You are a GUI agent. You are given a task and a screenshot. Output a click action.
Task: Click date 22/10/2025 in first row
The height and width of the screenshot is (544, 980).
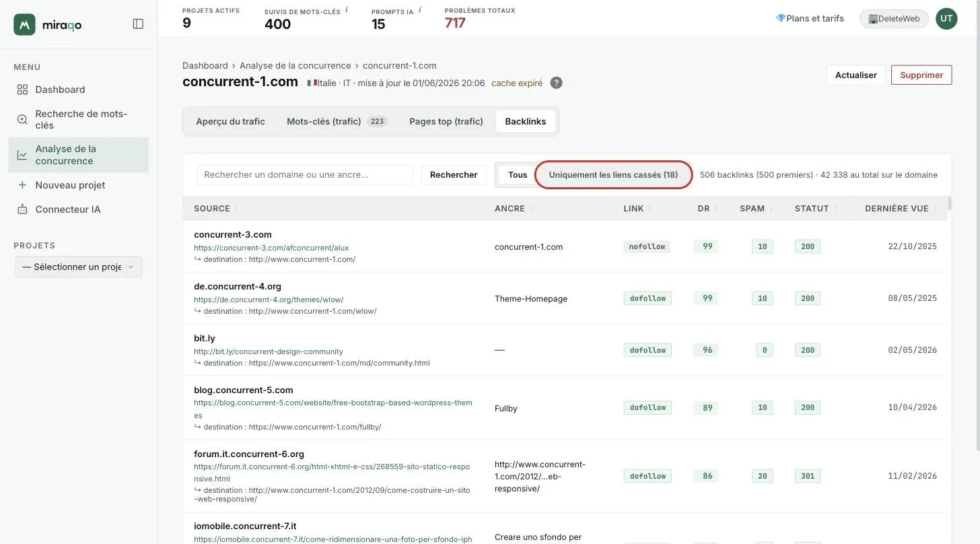(x=912, y=247)
